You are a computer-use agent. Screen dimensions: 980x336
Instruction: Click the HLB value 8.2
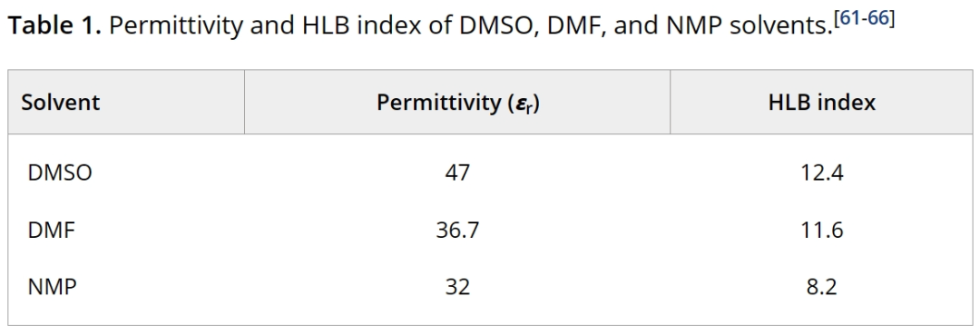(822, 287)
